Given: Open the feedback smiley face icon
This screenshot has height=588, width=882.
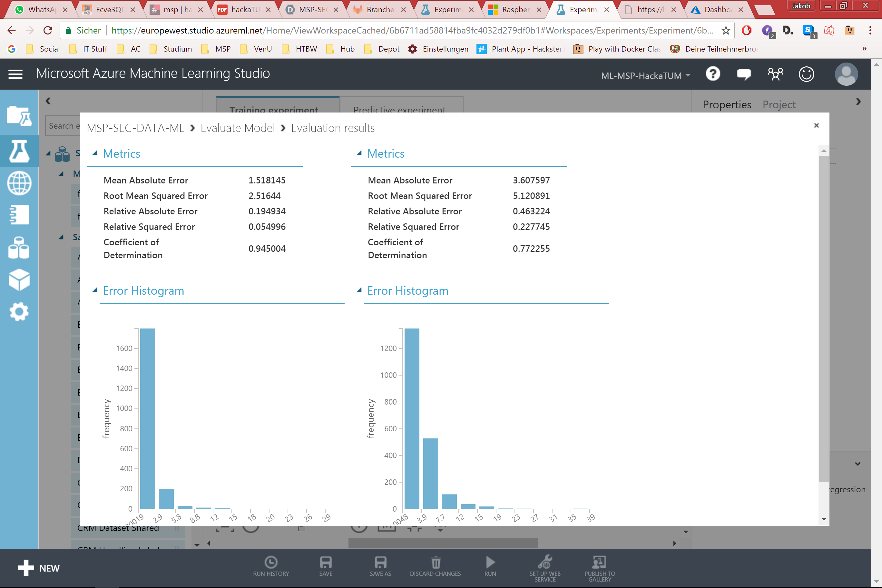Looking at the screenshot, I should (806, 74).
